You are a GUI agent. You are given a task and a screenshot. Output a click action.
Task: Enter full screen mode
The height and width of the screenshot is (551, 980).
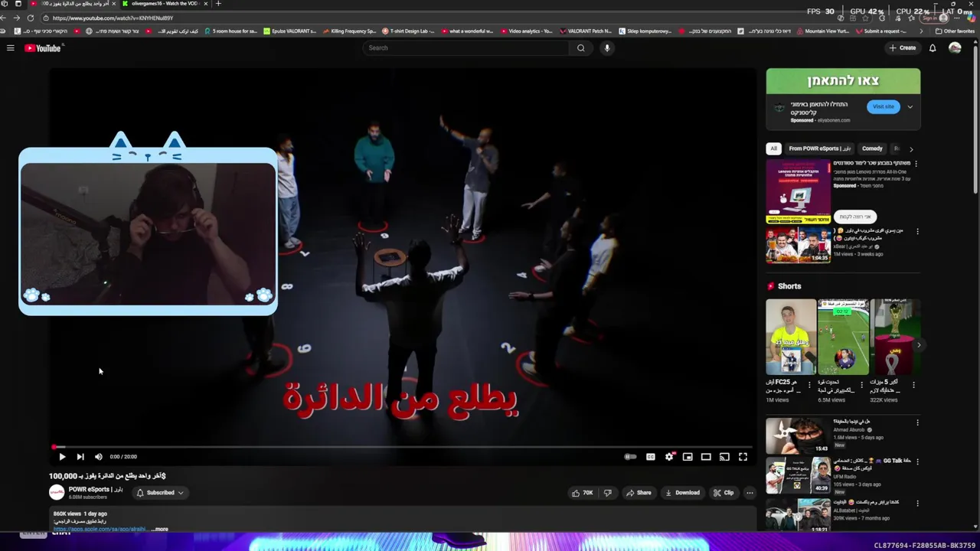pyautogui.click(x=743, y=457)
